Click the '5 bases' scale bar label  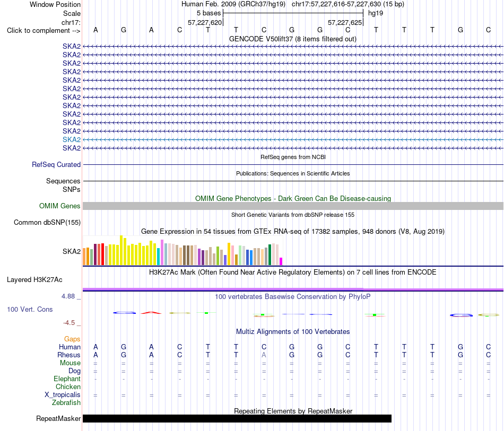click(x=209, y=13)
